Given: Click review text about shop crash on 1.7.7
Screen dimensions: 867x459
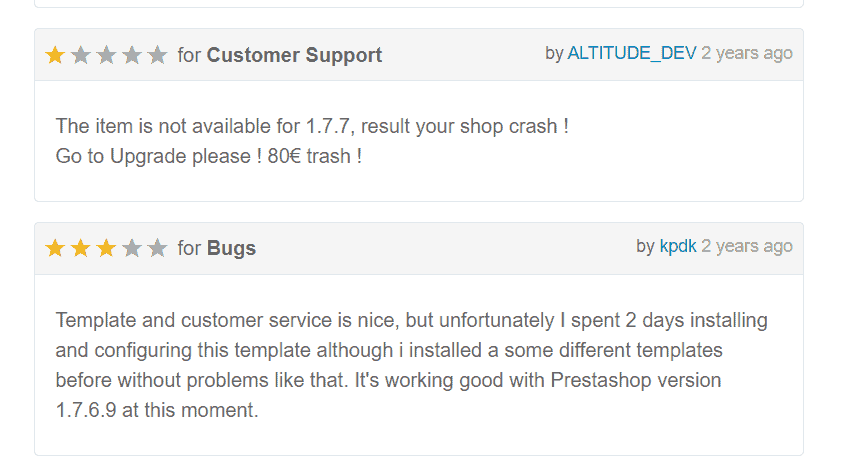Looking at the screenshot, I should (x=312, y=127).
